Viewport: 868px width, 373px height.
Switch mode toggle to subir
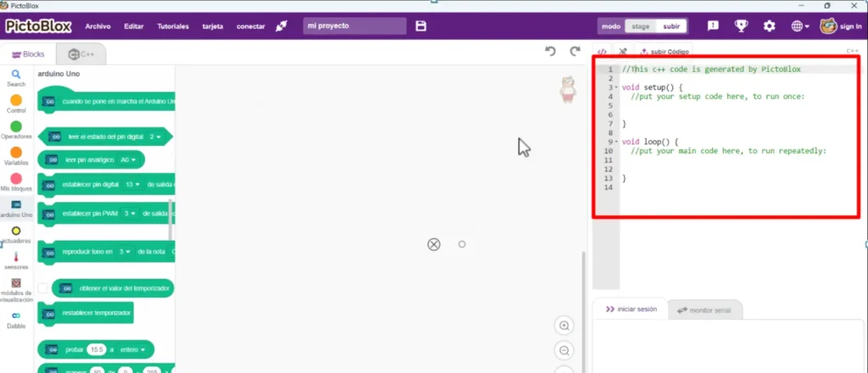[671, 26]
